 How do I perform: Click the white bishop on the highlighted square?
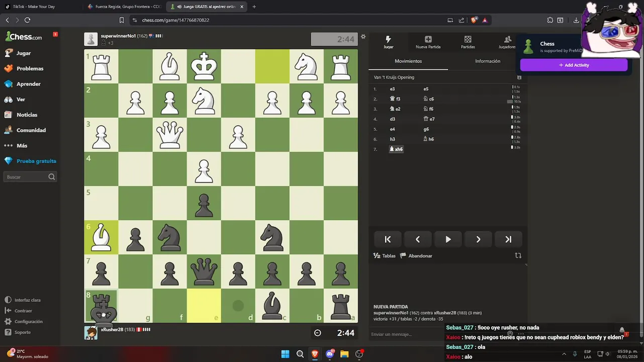(101, 237)
